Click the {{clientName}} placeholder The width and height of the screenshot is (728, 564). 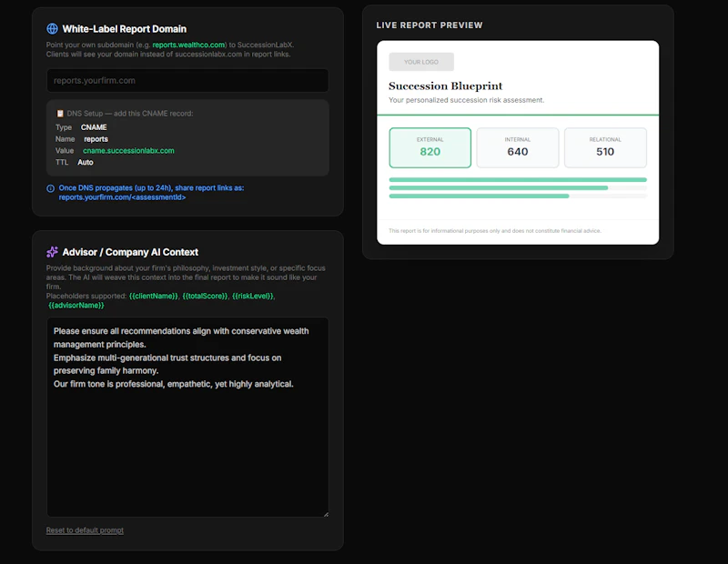[x=153, y=296]
